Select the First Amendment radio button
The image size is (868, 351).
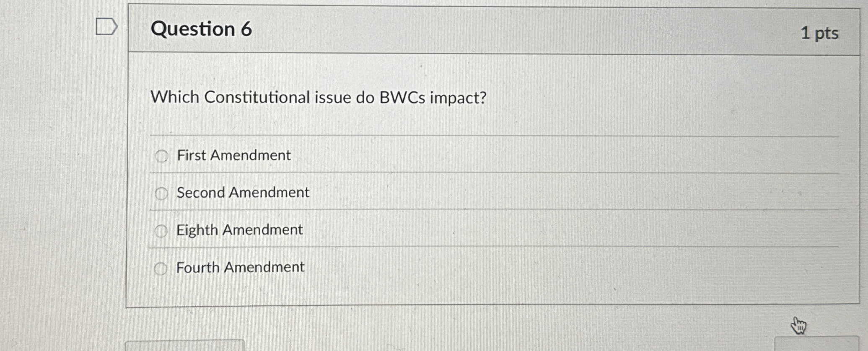161,156
